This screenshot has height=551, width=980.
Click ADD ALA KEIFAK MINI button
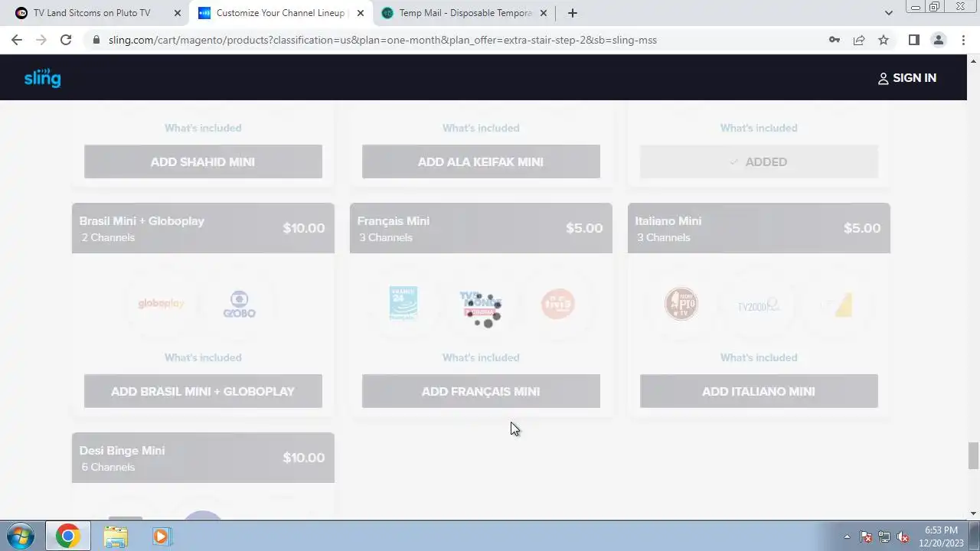(x=481, y=161)
